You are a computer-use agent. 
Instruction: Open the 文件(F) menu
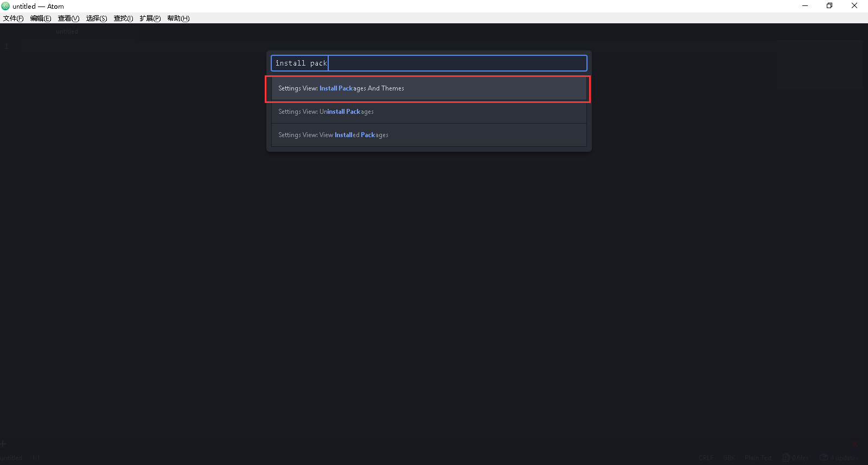tap(13, 18)
